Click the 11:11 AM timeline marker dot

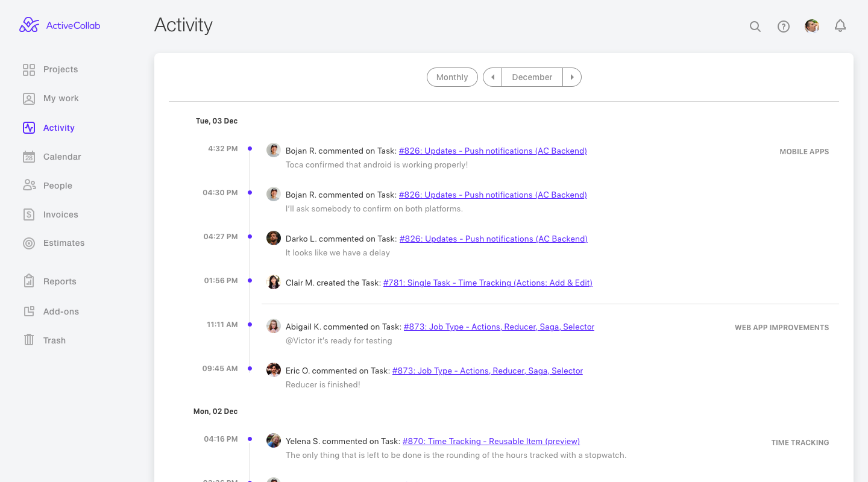[250, 325]
